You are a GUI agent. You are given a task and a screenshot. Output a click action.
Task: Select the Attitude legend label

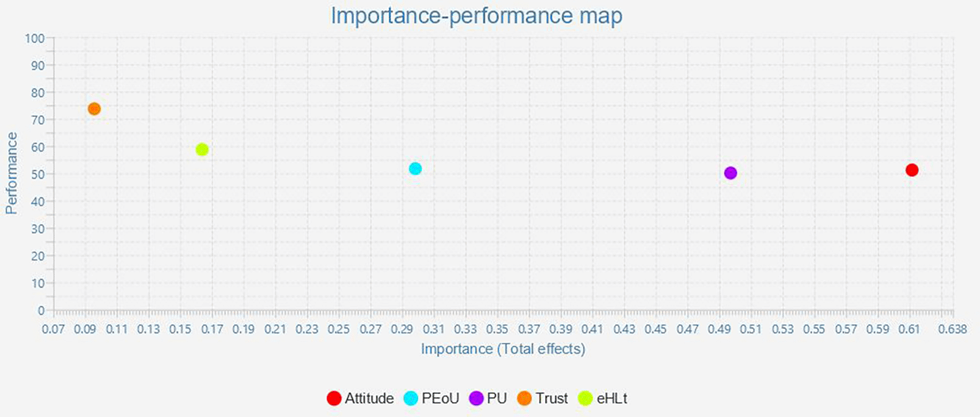coord(369,398)
